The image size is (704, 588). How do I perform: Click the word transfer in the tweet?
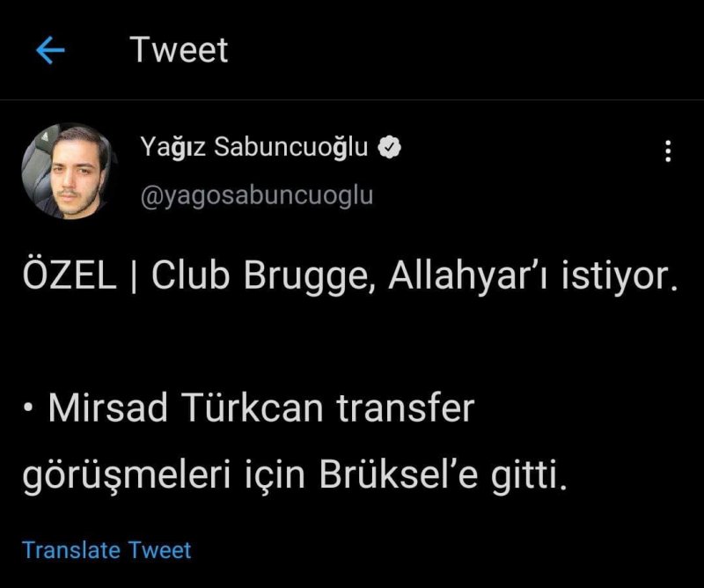pyautogui.click(x=406, y=408)
